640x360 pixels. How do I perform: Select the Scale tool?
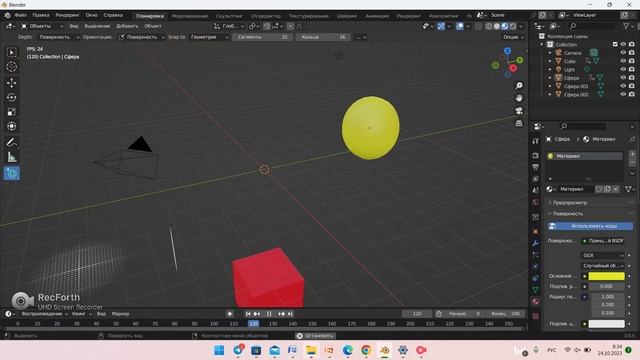[11, 111]
